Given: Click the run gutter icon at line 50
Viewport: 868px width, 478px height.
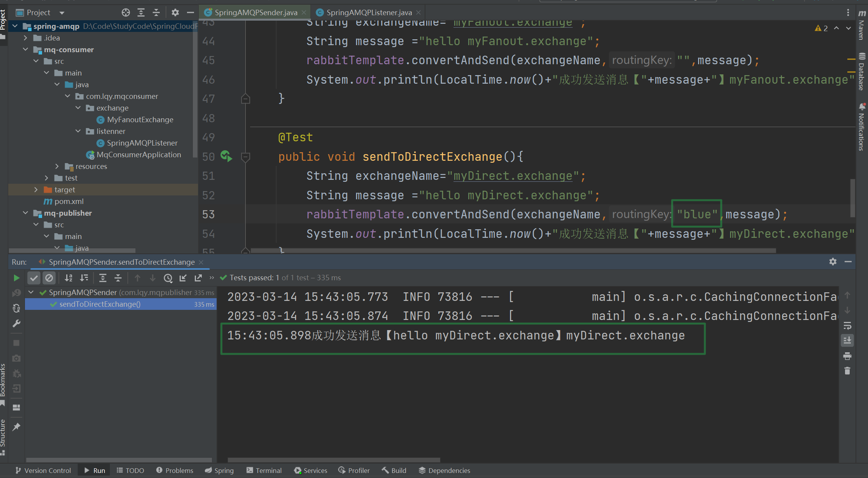Looking at the screenshot, I should coord(226,156).
